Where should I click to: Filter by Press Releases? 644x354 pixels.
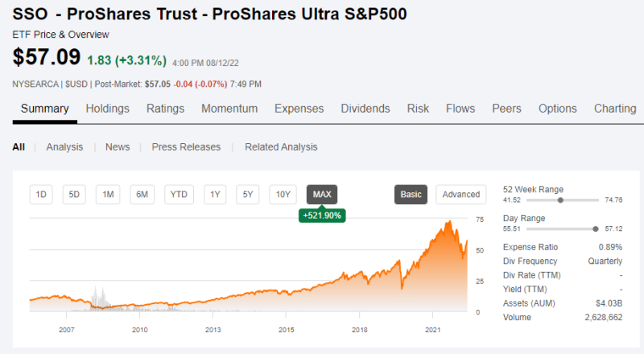click(186, 147)
